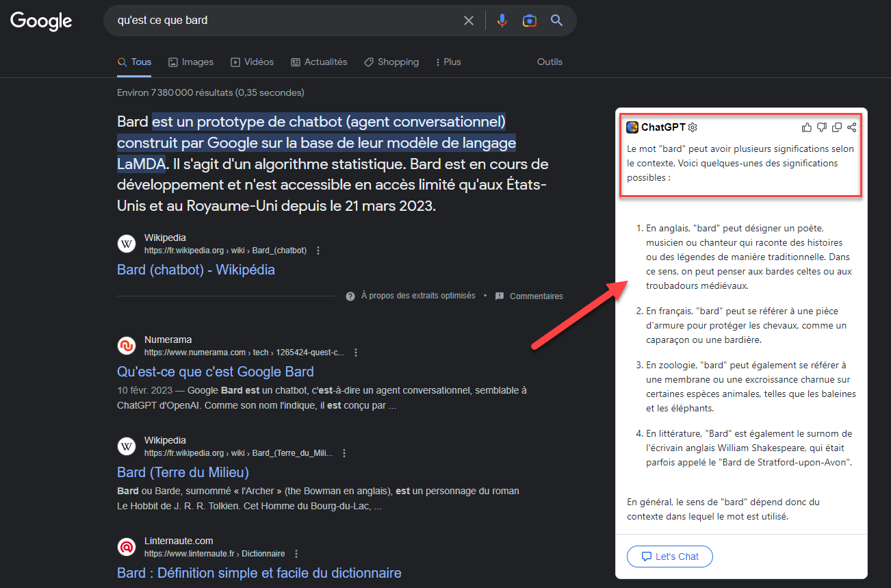This screenshot has height=588, width=891.
Task: Click the Linternaute.com site name
Action: 179,541
